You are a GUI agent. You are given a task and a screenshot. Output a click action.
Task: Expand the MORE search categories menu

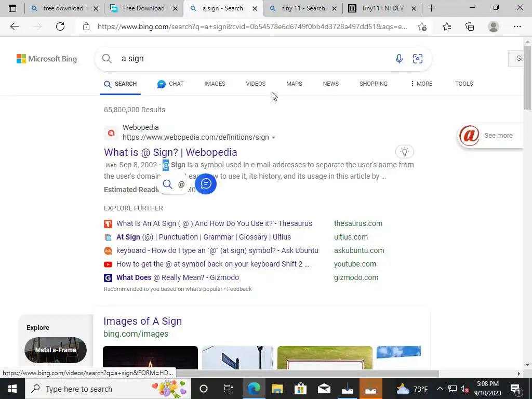pos(421,84)
